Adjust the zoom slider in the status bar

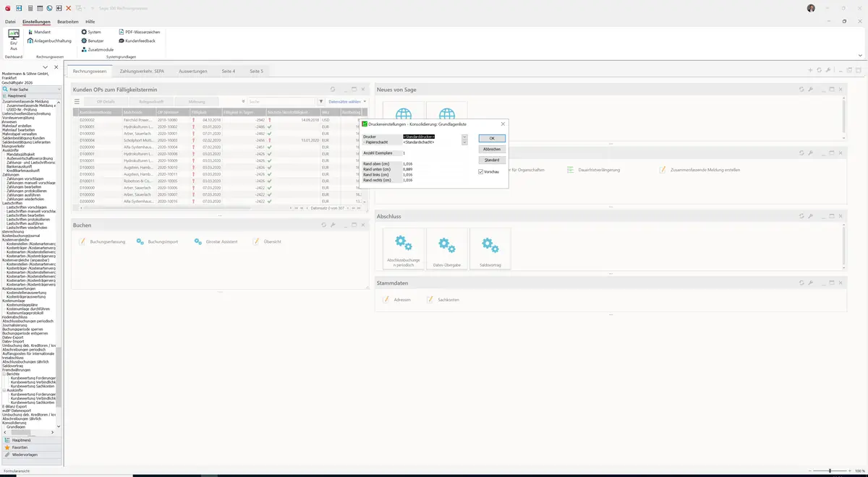tap(830, 471)
